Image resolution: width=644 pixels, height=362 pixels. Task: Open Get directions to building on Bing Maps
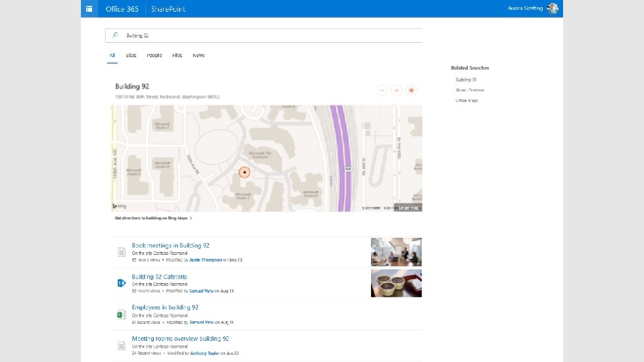tap(151, 218)
